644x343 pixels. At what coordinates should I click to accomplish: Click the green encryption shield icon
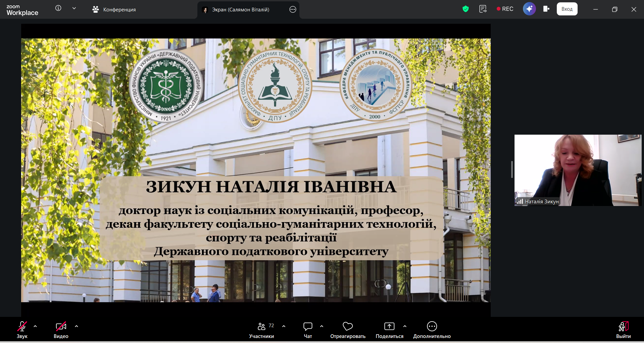click(x=466, y=9)
